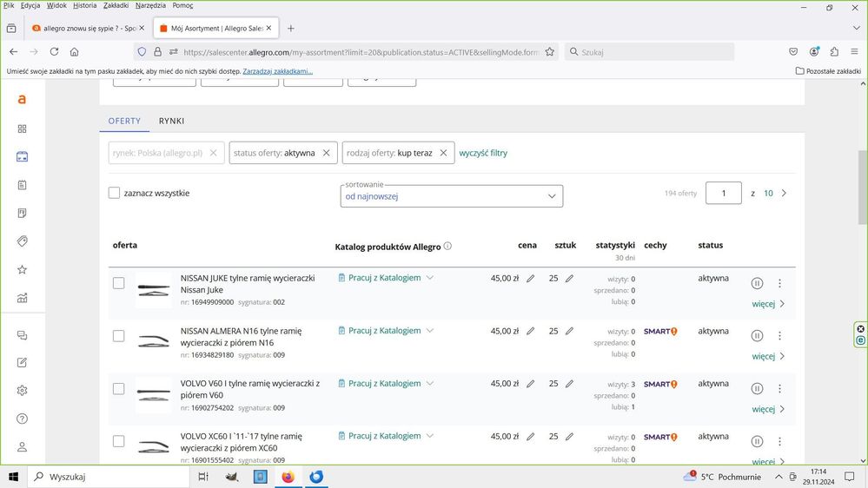
Task: Pause the NISSAN ALMERA N16 offer
Action: click(757, 336)
